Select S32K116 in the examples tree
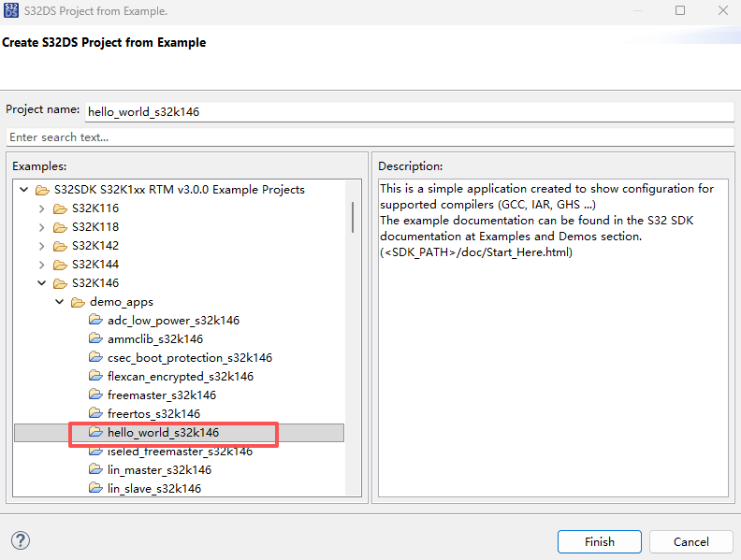Screen dimensions: 741x560 click(95, 208)
